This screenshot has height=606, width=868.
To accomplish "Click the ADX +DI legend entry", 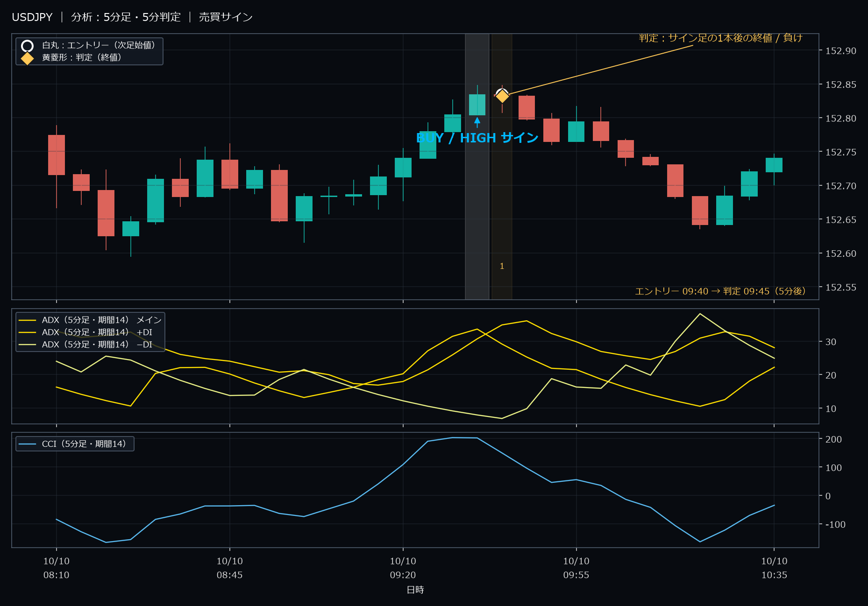I will click(85, 332).
